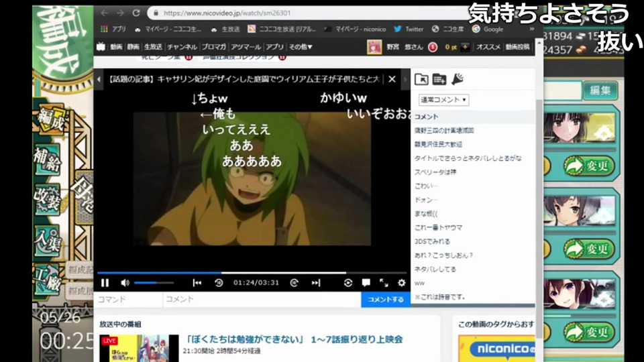Image resolution: width=644 pixels, height=362 pixels.
Task: Select comment row ネタバレしてる
Action: point(473,269)
